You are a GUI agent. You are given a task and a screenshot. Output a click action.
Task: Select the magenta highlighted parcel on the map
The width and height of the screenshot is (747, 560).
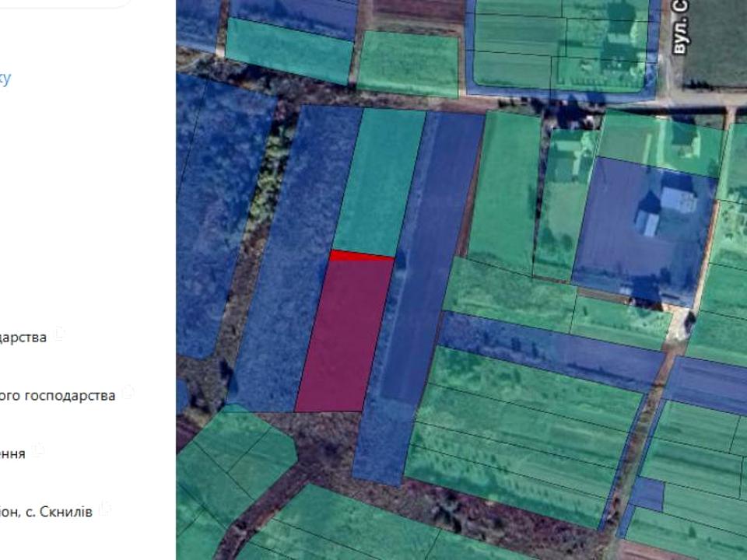coord(344,334)
